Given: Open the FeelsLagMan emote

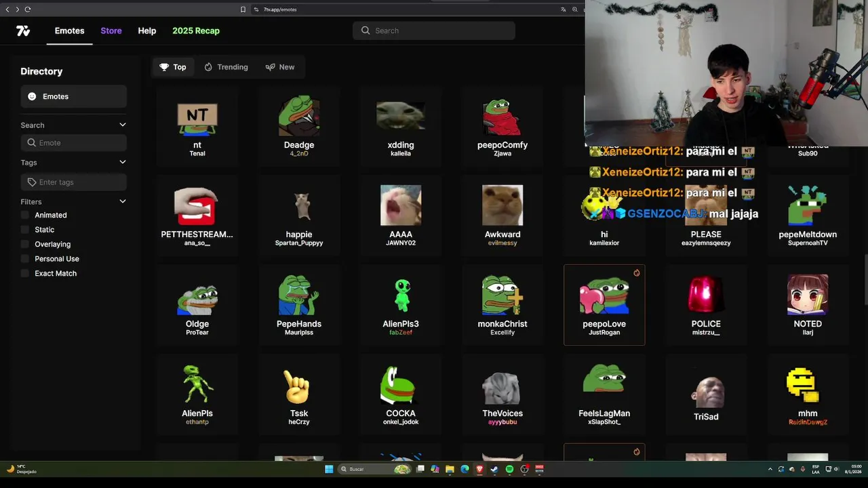Looking at the screenshot, I should click(604, 394).
